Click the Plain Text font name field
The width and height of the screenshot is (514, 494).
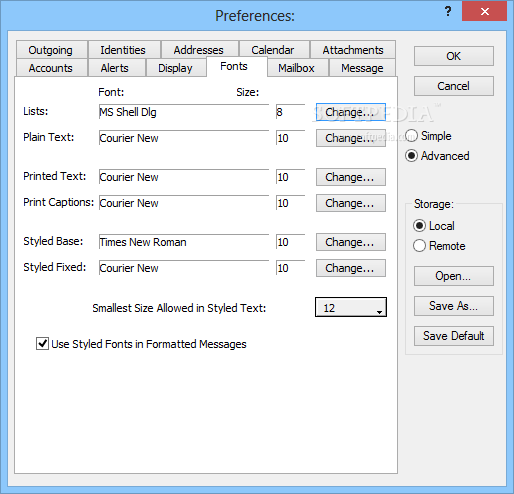[x=184, y=138]
